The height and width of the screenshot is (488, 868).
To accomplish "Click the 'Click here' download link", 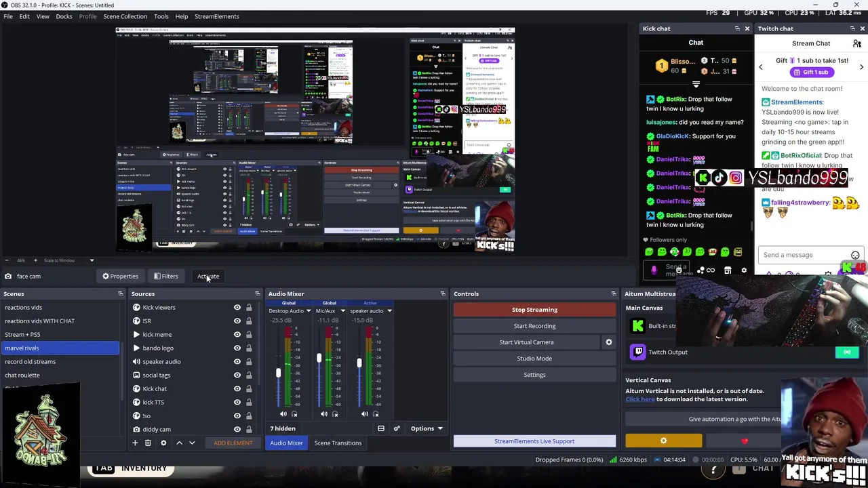I will point(640,399).
